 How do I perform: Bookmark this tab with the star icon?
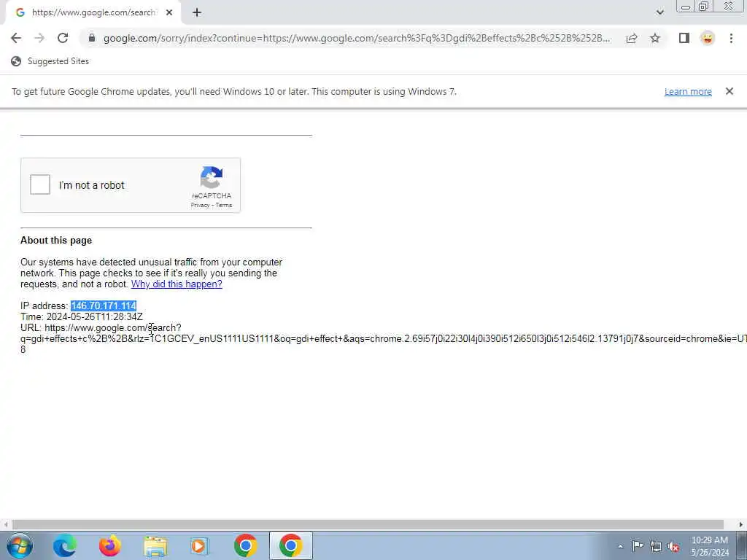coord(655,38)
